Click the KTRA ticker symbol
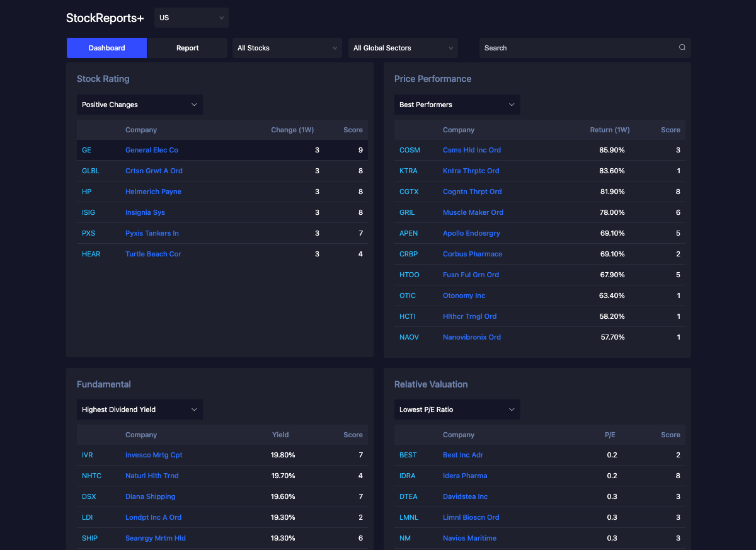The height and width of the screenshot is (550, 756). click(x=409, y=171)
